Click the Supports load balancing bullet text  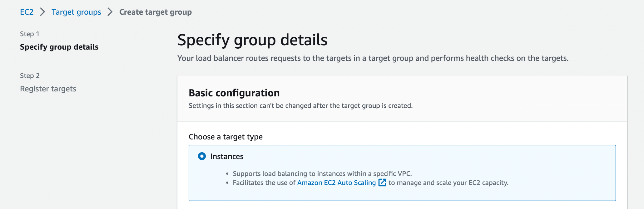click(x=322, y=174)
